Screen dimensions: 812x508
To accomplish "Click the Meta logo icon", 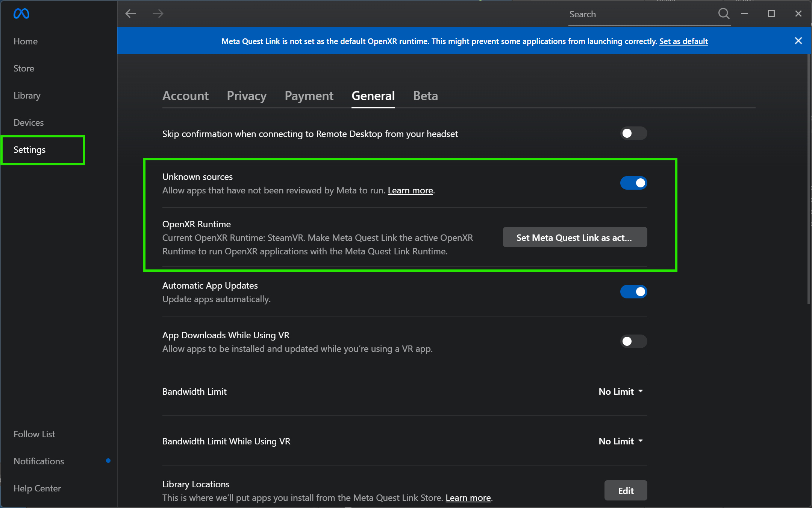I will pos(21,14).
